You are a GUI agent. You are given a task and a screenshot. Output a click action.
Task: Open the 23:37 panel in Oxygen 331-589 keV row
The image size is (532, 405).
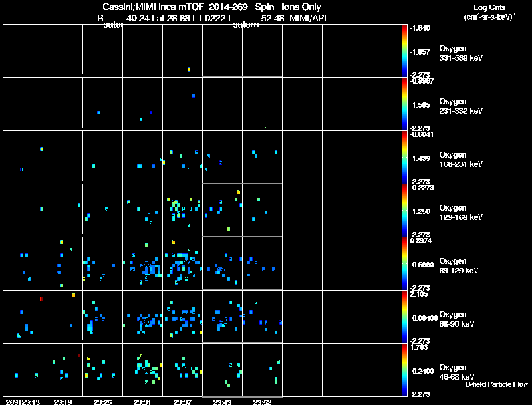pyautogui.click(x=182, y=51)
